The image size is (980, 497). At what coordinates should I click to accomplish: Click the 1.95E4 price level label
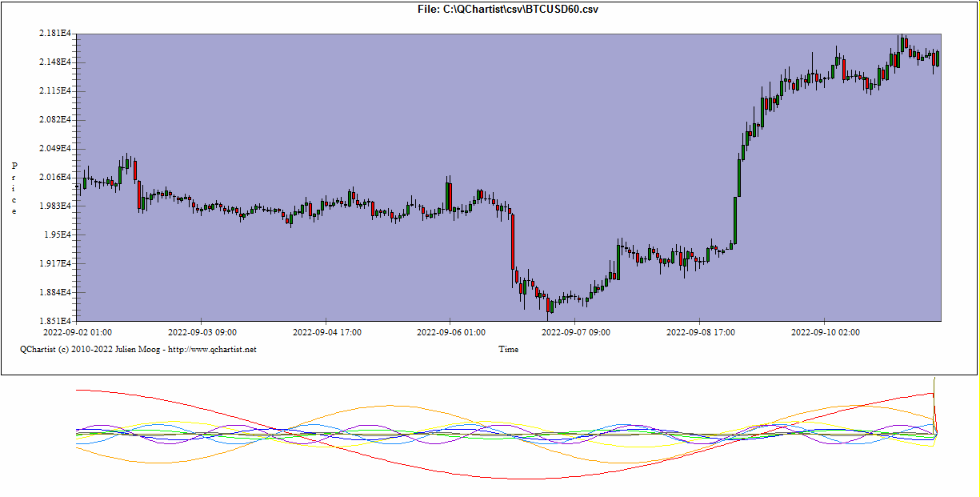[x=58, y=234]
